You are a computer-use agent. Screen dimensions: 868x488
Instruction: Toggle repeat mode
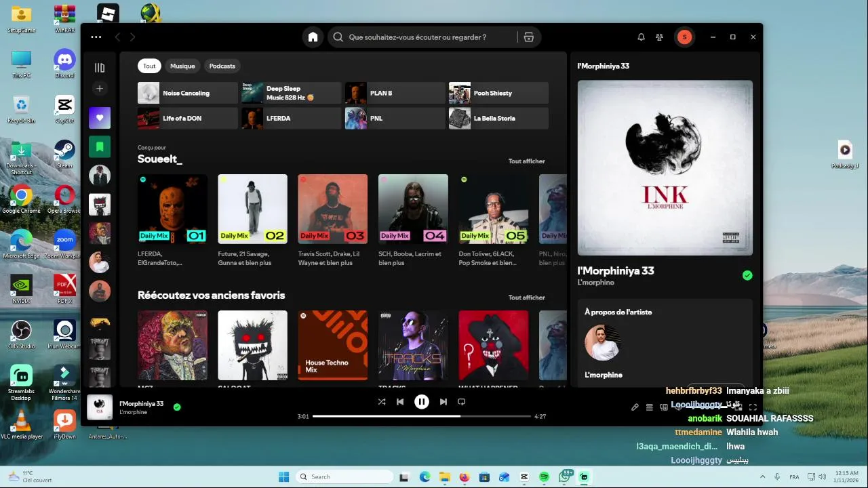coord(461,402)
